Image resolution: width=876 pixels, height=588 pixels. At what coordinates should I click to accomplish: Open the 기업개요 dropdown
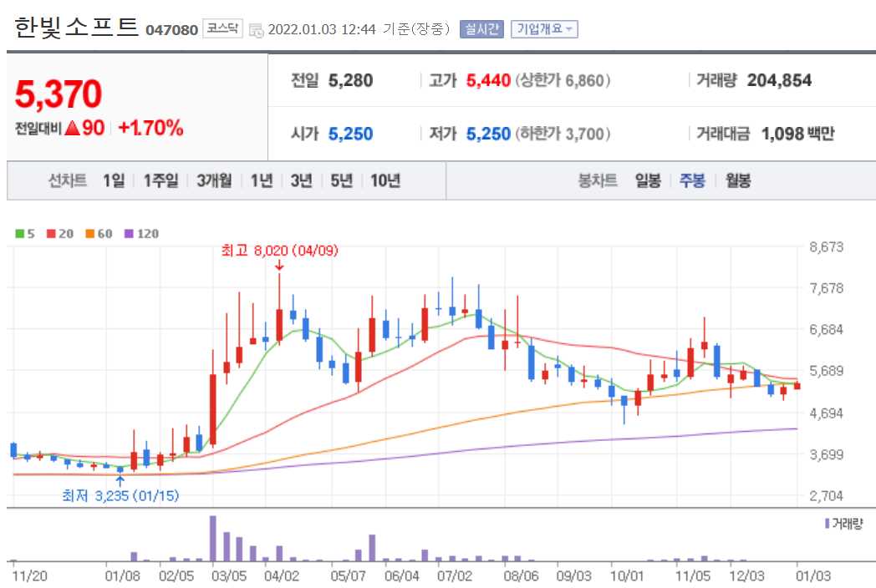click(543, 27)
